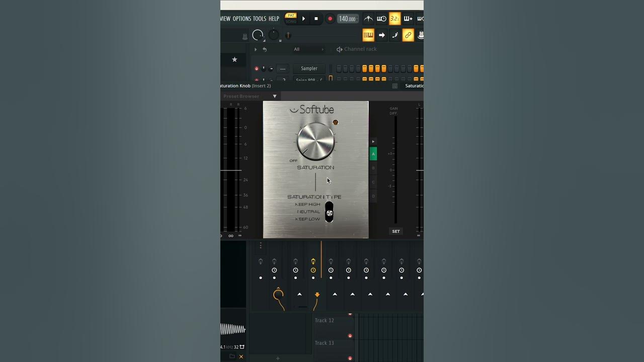644x362 pixels.
Task: Click the orange send-level knob in mixer
Action: click(278, 295)
